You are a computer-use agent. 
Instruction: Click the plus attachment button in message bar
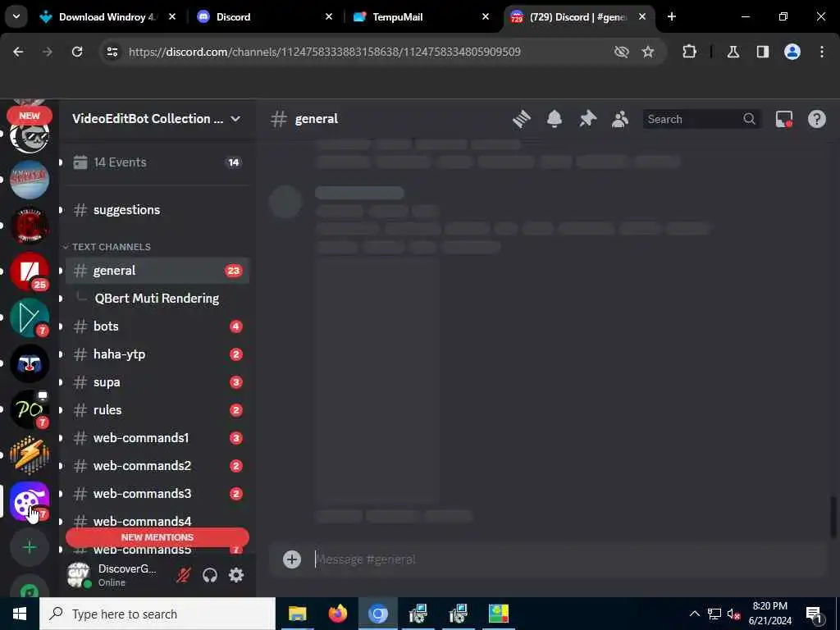[292, 559]
